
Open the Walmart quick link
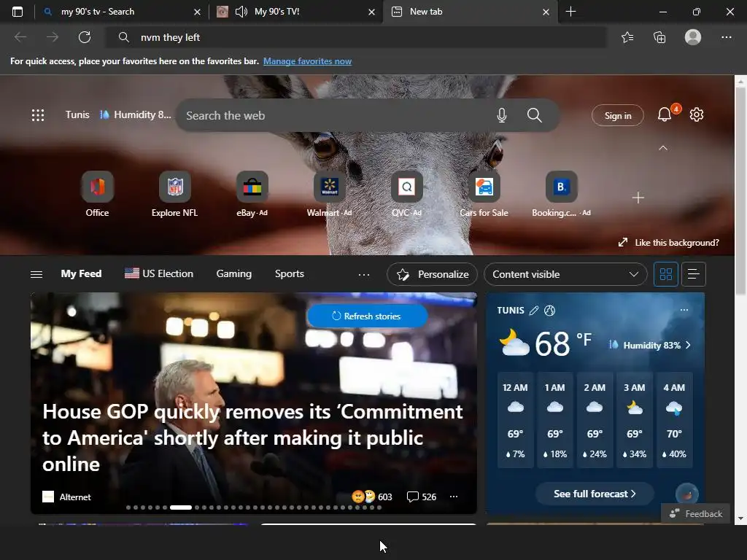(329, 194)
